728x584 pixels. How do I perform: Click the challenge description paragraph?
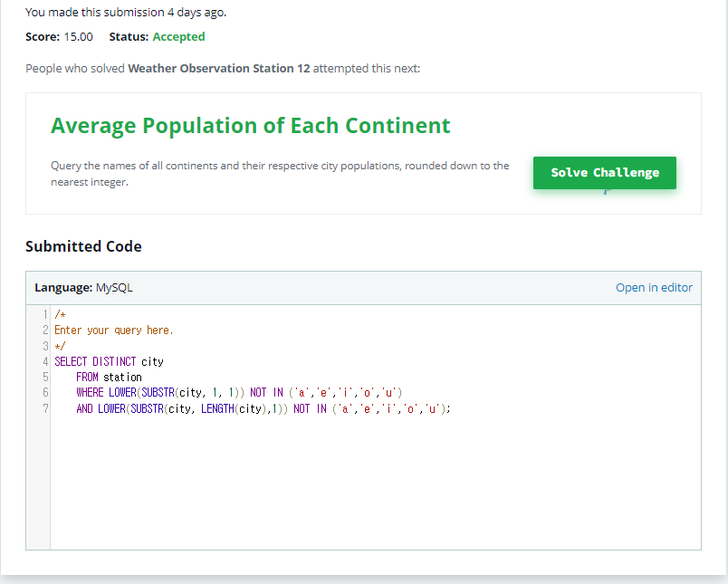(x=280, y=174)
